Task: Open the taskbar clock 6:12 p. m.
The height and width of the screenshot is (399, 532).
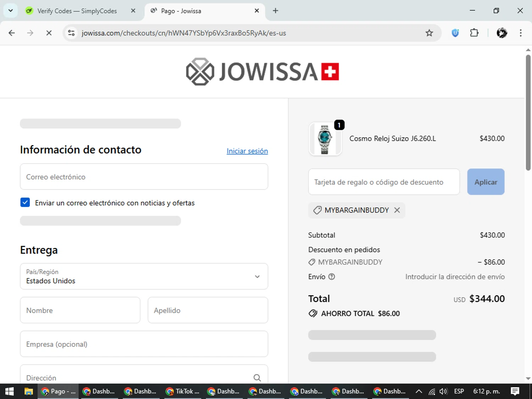Action: [487, 391]
